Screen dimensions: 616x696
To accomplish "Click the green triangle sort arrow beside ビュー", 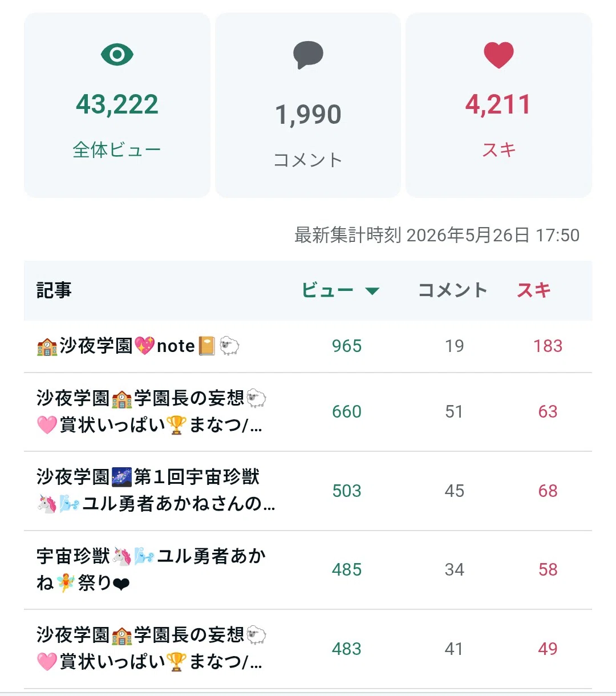I will point(372,291).
